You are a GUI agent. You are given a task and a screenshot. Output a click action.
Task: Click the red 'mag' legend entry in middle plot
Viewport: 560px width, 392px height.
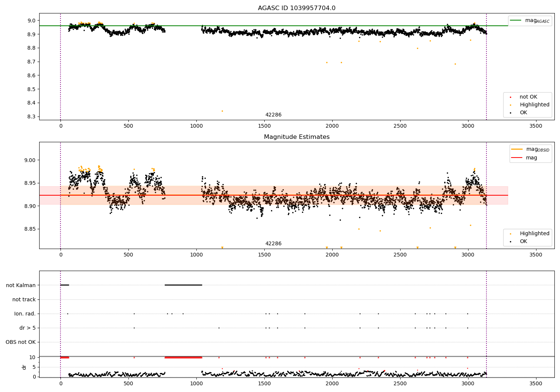[524, 158]
